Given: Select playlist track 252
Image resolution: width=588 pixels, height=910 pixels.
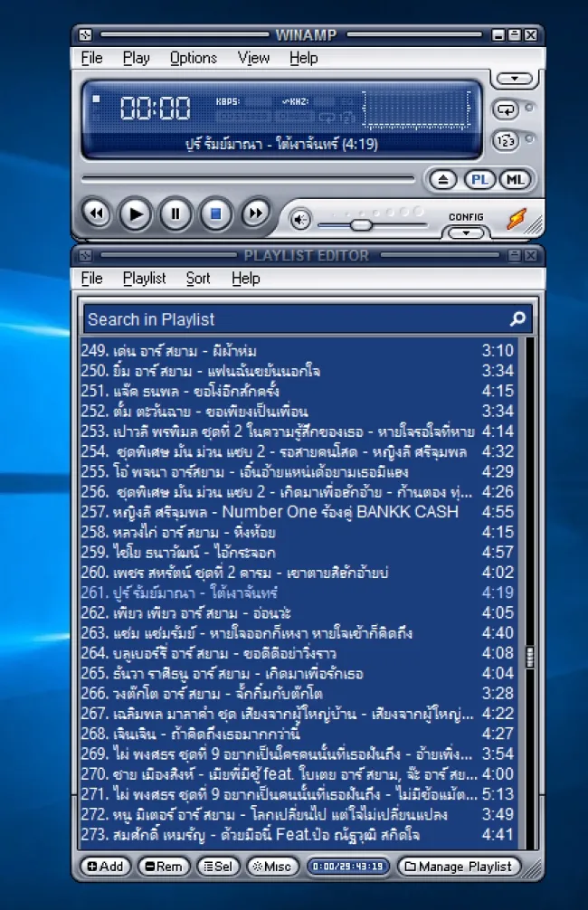Looking at the screenshot, I should point(298,411).
